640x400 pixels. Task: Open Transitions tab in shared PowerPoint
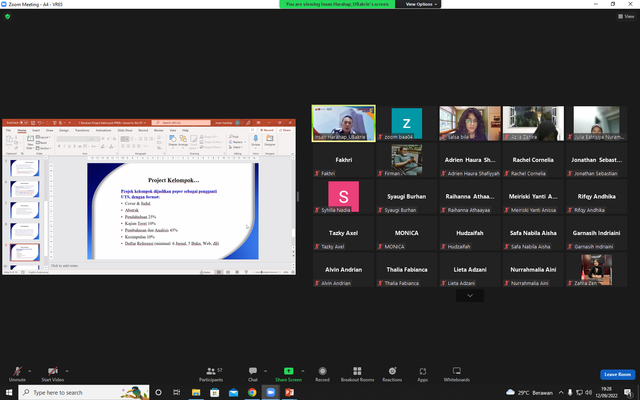[x=82, y=130]
